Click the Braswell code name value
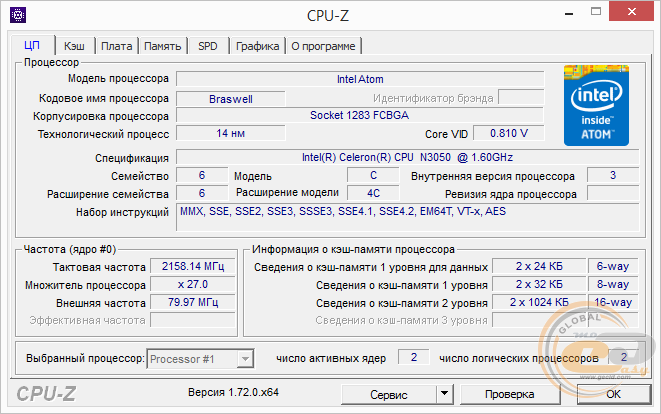The image size is (661, 414). coord(231,99)
